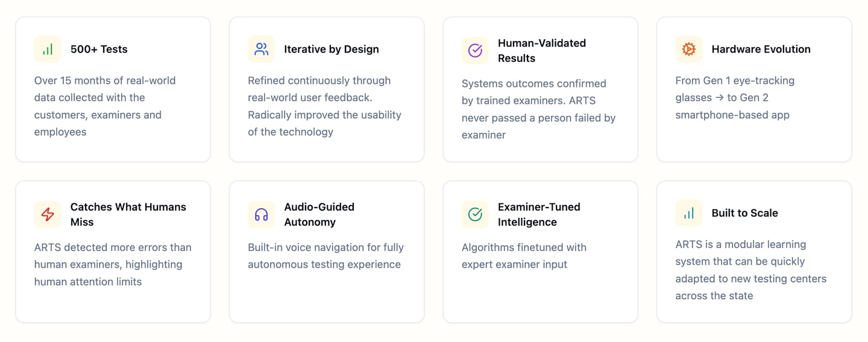Screen dimensions: 868x342
Task: Select the "Built to Scale" heading
Action: click(744, 213)
